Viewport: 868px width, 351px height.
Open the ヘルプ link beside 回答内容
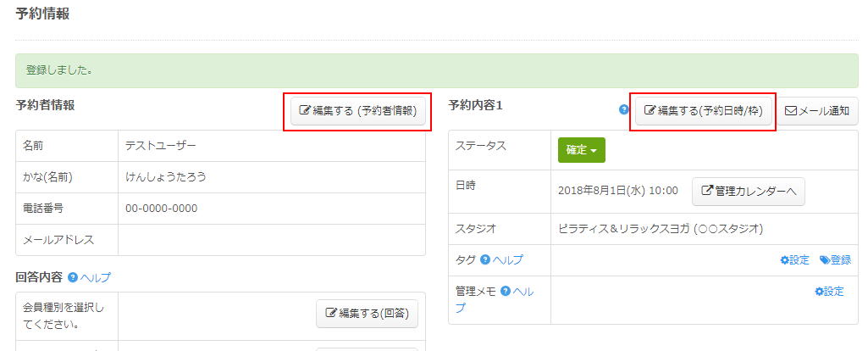click(96, 277)
